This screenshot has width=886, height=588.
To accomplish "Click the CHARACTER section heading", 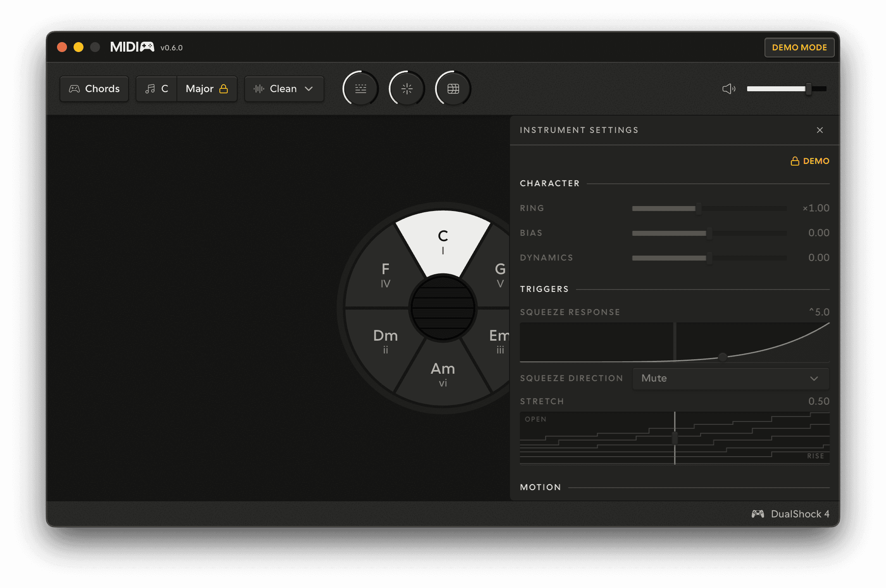I will tap(550, 183).
